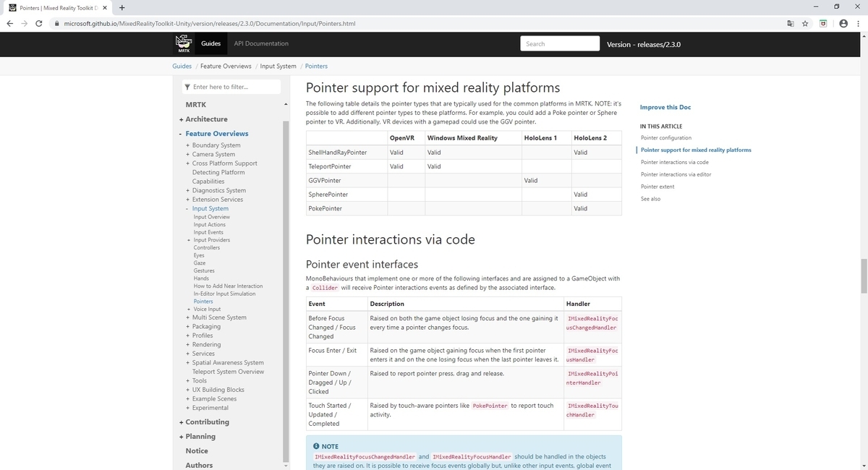The width and height of the screenshot is (868, 470).
Task: Open the Authors sidebar item
Action: [199, 466]
